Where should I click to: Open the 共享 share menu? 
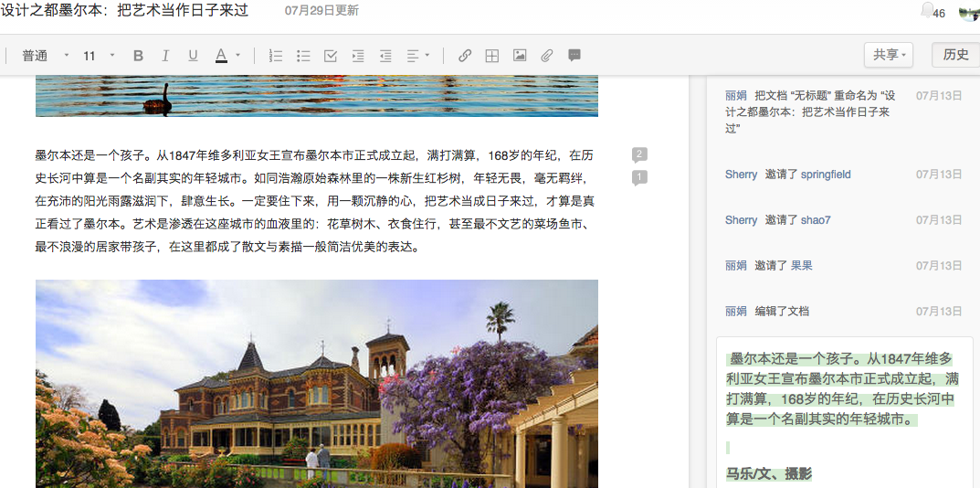[889, 55]
